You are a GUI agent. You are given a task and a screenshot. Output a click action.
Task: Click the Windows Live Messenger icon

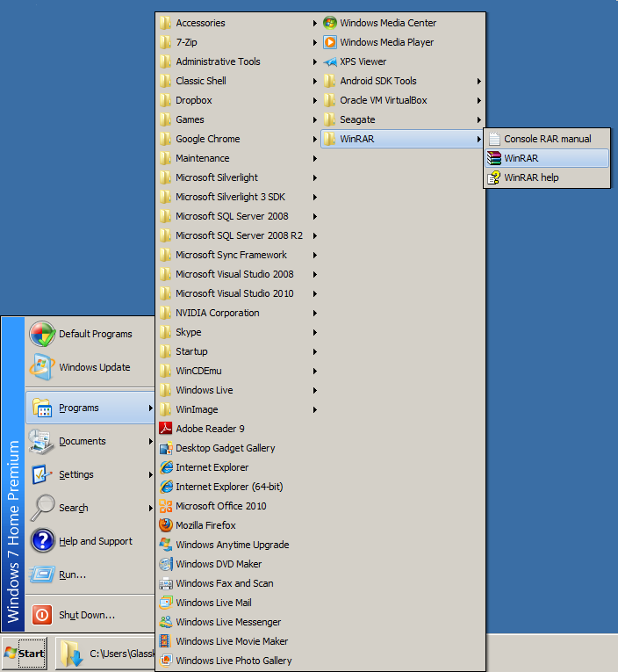pos(166,622)
